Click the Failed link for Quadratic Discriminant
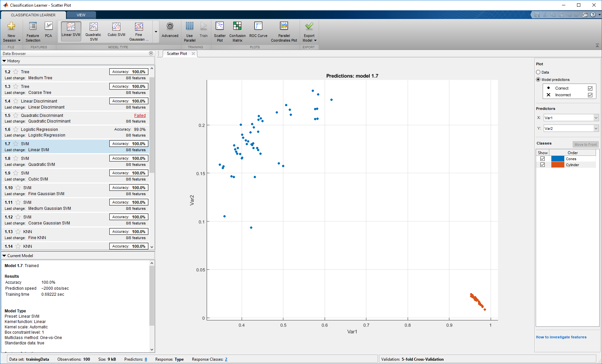602x364 pixels. (140, 116)
